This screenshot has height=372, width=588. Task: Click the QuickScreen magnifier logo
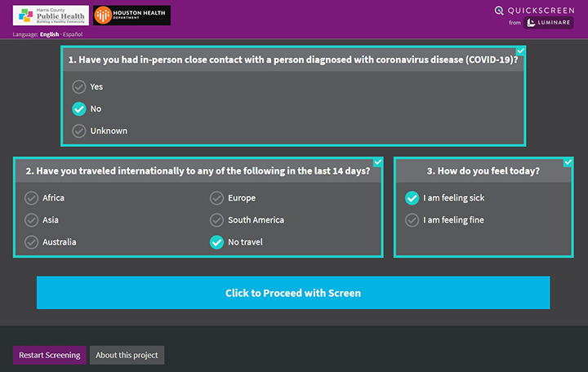click(499, 11)
